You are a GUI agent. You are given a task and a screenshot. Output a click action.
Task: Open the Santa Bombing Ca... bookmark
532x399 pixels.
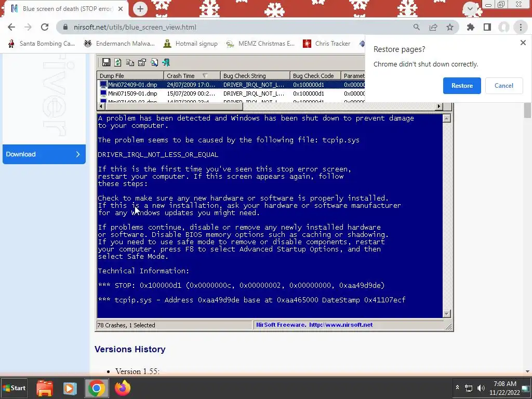[x=42, y=44]
